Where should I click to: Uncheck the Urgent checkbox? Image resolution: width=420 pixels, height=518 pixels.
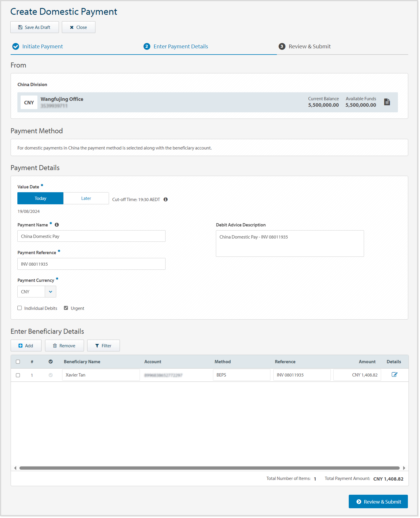(66, 308)
